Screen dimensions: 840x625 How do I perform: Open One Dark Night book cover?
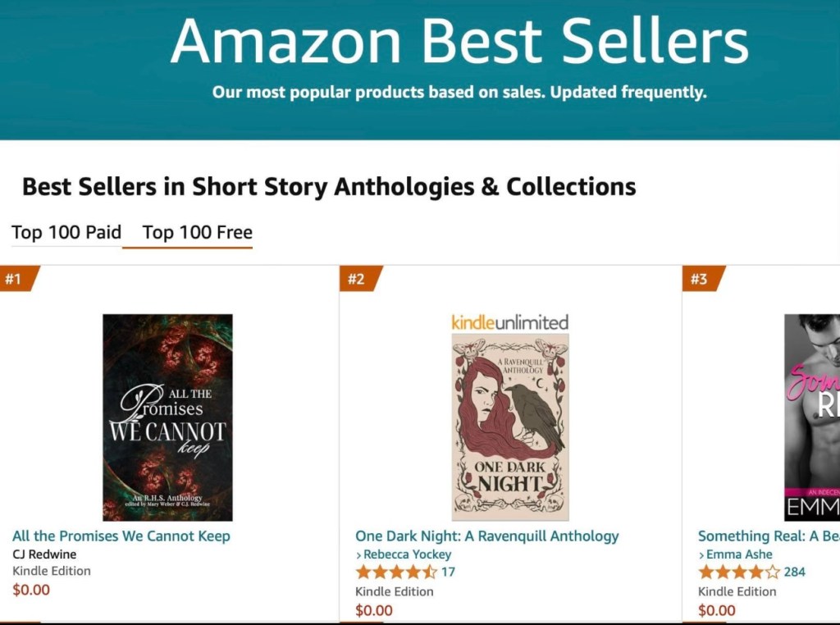(x=509, y=427)
